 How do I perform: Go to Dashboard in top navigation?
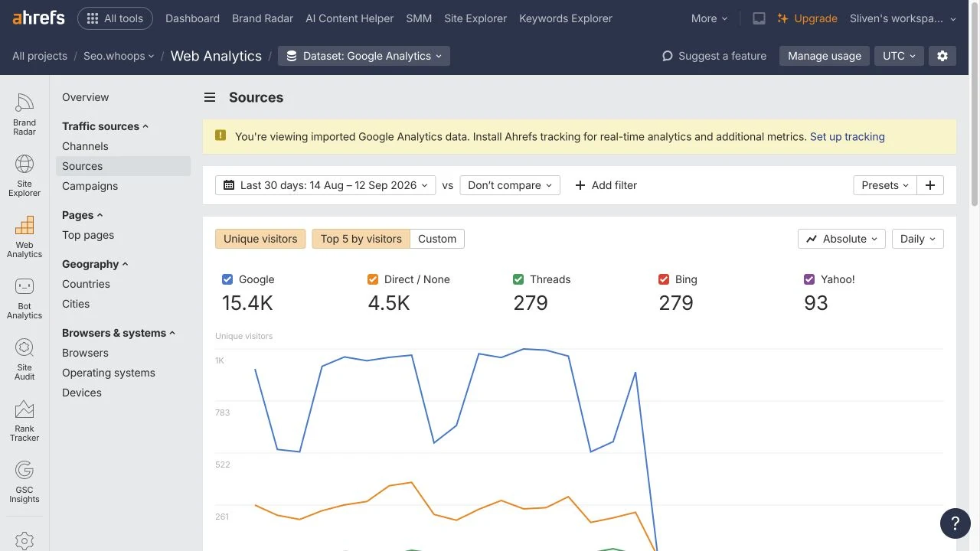(192, 18)
